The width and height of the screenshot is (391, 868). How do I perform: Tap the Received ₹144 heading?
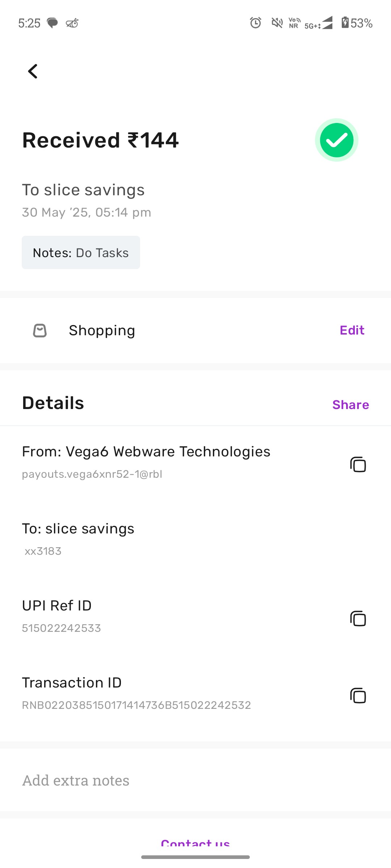[101, 140]
